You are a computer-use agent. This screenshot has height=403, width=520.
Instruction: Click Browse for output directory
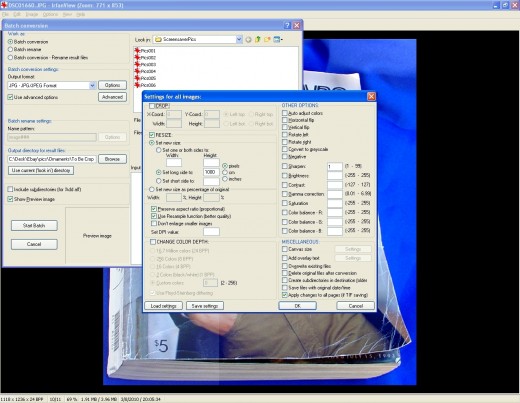click(112, 159)
